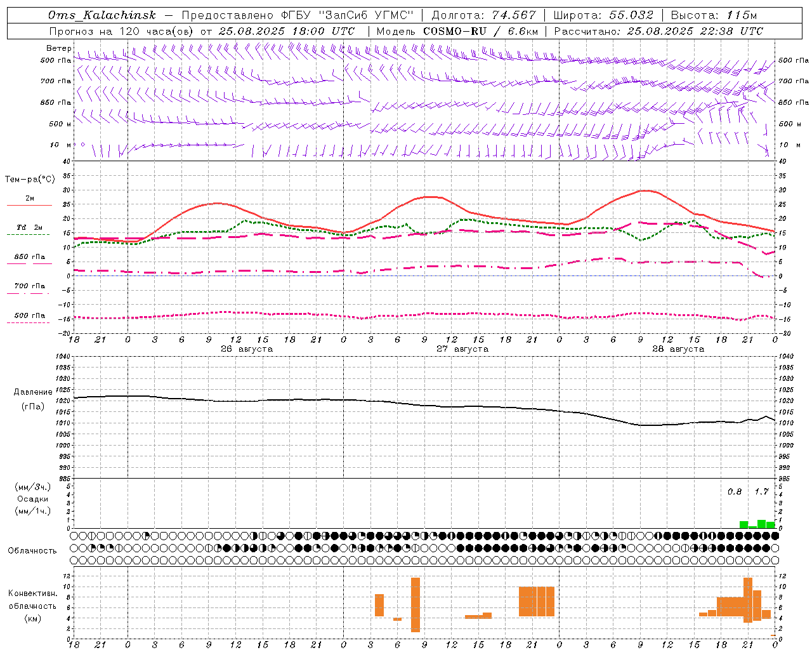Click the '(мм/3ч.)' precipitation unit label
Image resolution: width=812 pixels, height=650 pixels.
click(33, 487)
